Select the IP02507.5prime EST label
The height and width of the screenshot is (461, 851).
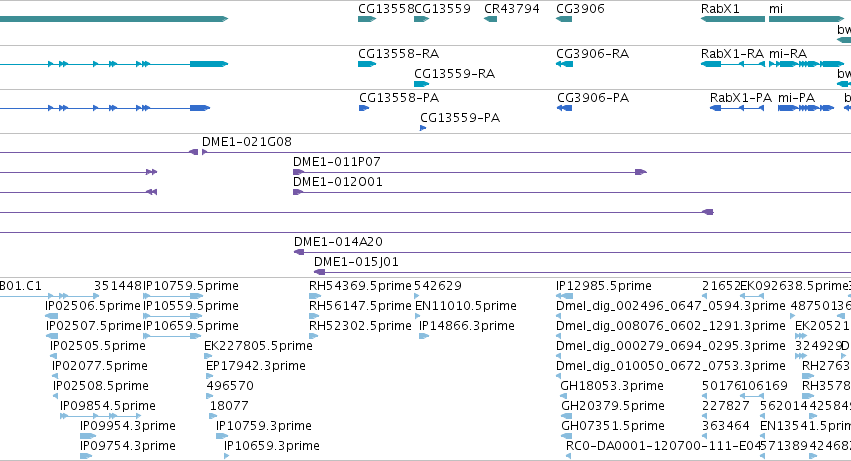point(94,326)
